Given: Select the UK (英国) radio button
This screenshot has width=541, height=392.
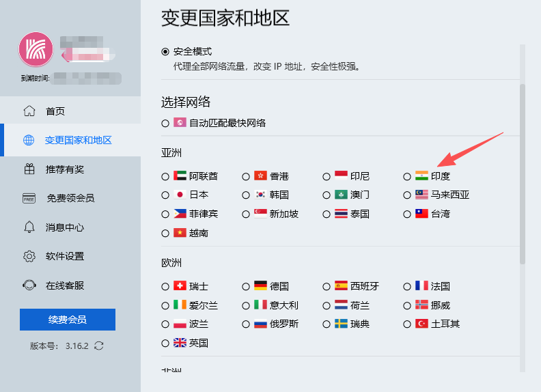Looking at the screenshot, I should (x=165, y=343).
